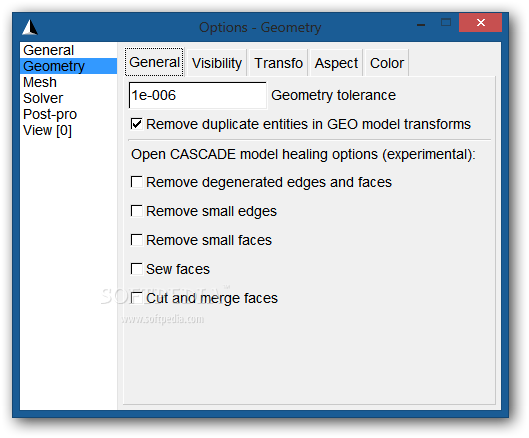This screenshot has height=438, width=529.
Task: Open the Transfo tab
Action: point(278,63)
